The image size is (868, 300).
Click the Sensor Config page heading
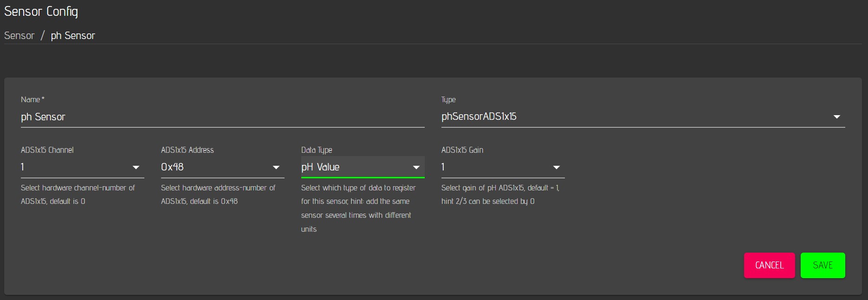(41, 12)
